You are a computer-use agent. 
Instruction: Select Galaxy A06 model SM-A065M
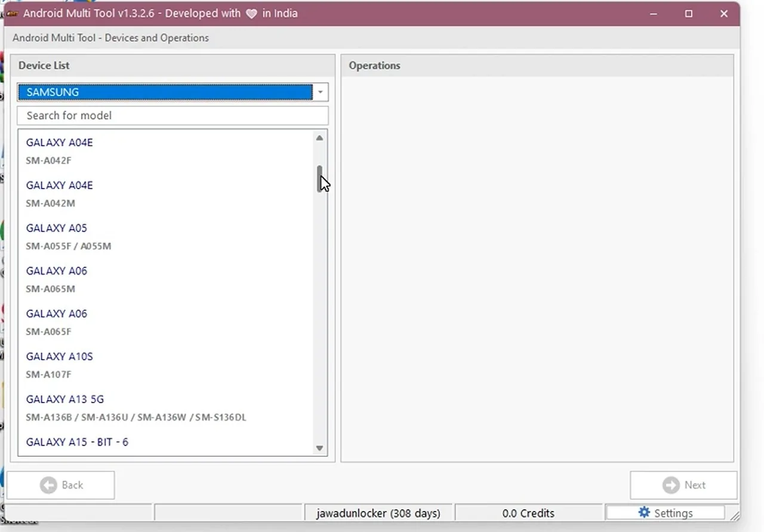tap(165, 280)
